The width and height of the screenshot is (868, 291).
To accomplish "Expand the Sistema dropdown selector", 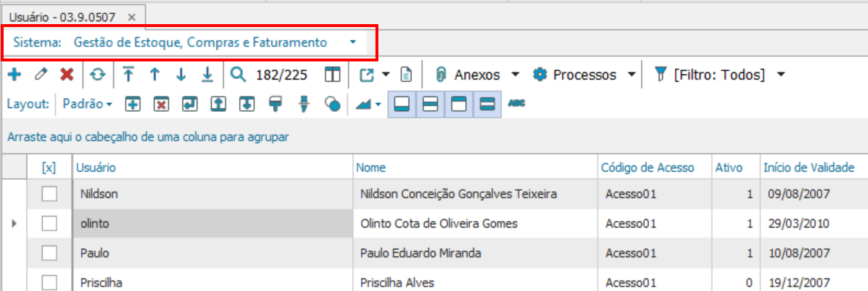I will click(353, 42).
